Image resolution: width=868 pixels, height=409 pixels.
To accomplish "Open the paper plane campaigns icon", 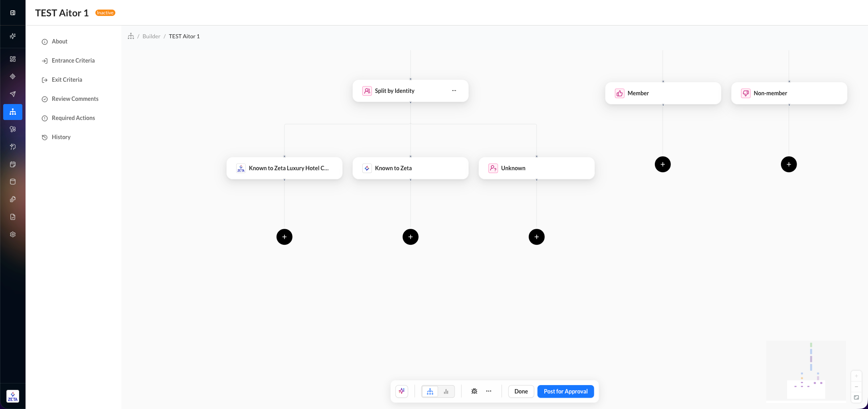I will pyautogui.click(x=13, y=94).
